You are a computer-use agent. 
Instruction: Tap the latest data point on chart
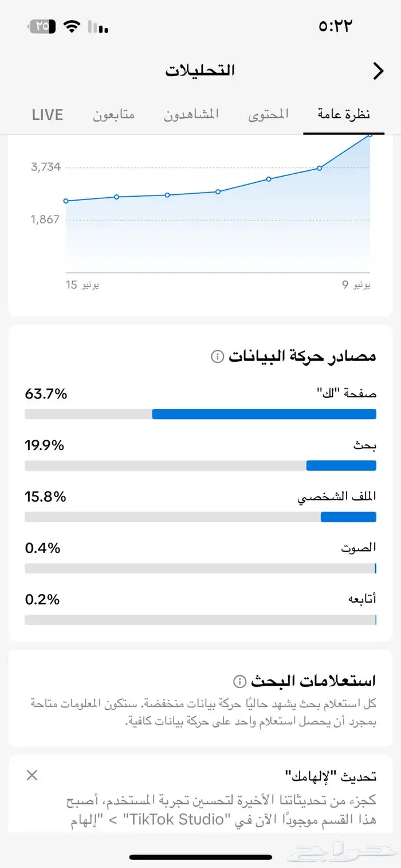pos(369,135)
